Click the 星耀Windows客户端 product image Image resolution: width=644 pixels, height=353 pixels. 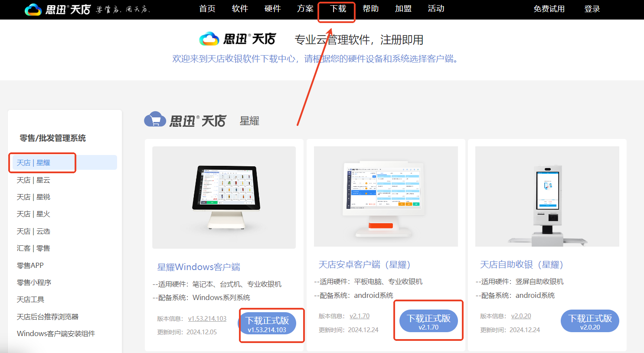(224, 198)
